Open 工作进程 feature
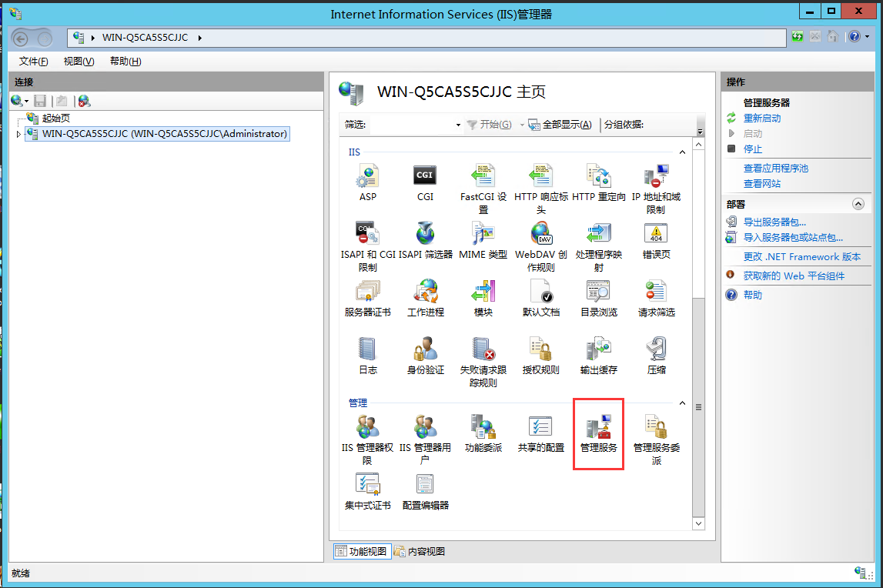This screenshot has width=883, height=588. coord(425,299)
